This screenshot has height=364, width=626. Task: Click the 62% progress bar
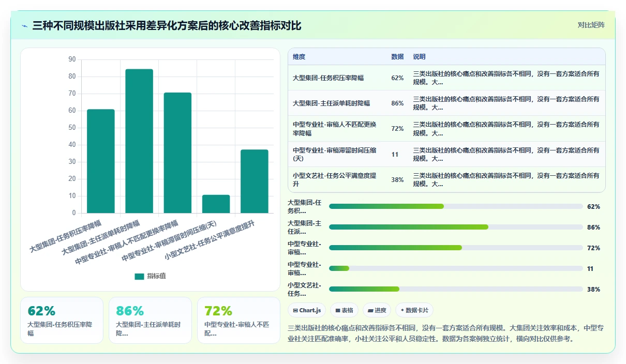coord(456,206)
